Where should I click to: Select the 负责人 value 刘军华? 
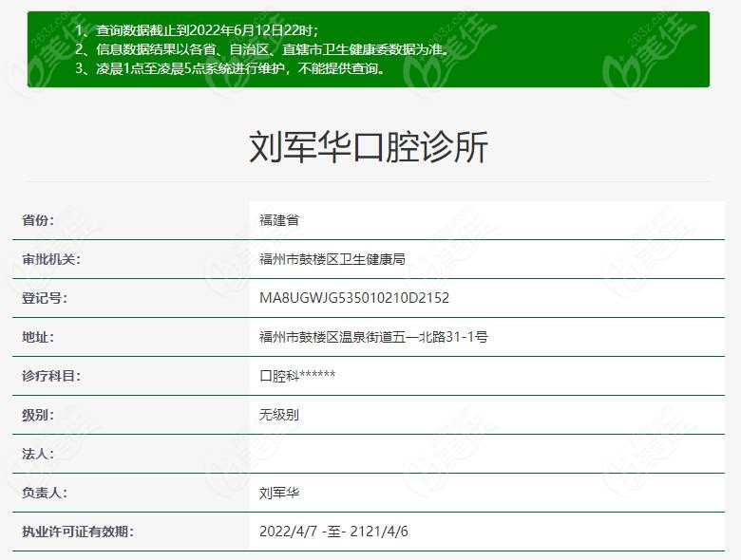tap(278, 493)
